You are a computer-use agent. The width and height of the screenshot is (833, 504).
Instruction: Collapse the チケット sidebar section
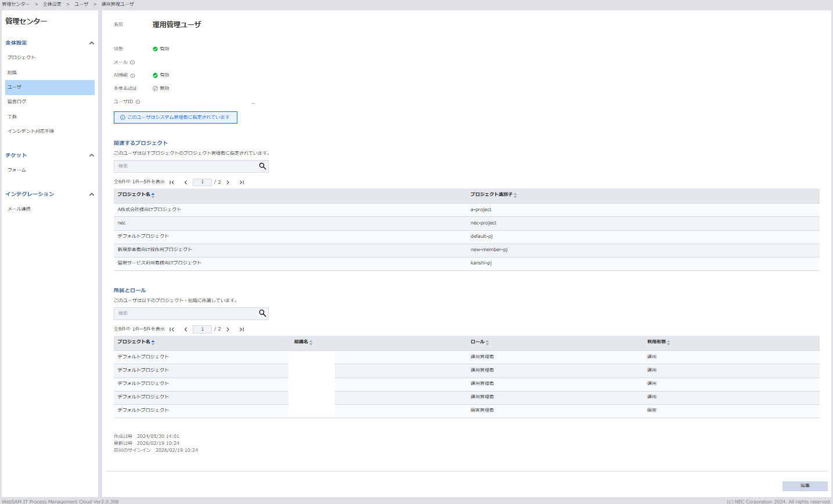click(x=91, y=155)
